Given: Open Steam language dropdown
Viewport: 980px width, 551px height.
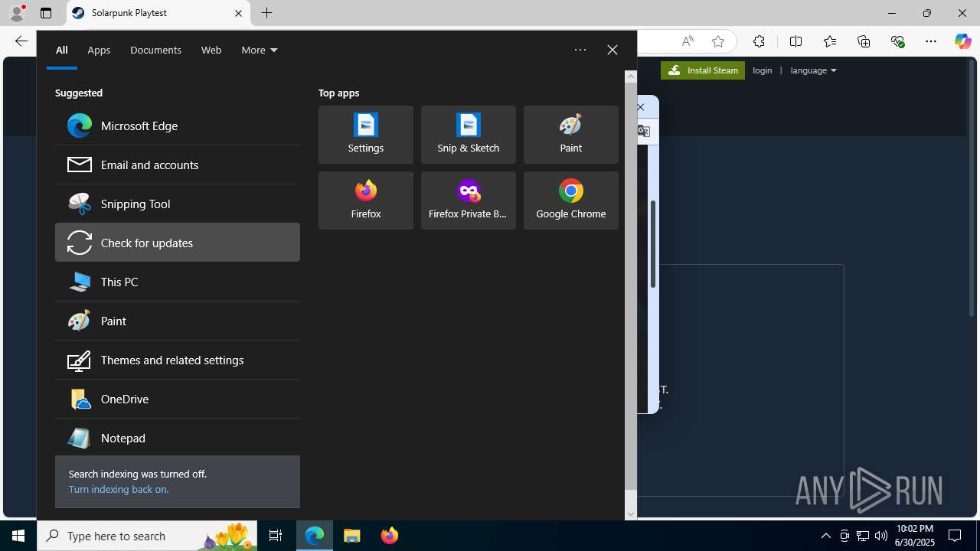Looking at the screenshot, I should tap(813, 70).
